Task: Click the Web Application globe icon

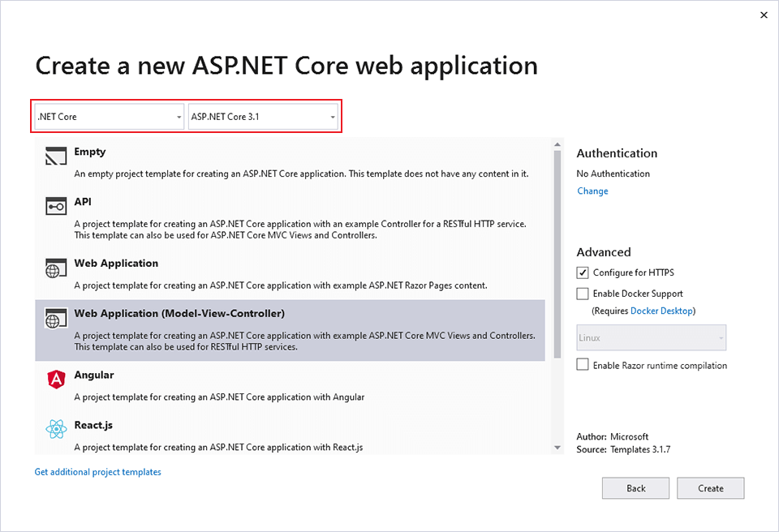Action: tap(56, 268)
